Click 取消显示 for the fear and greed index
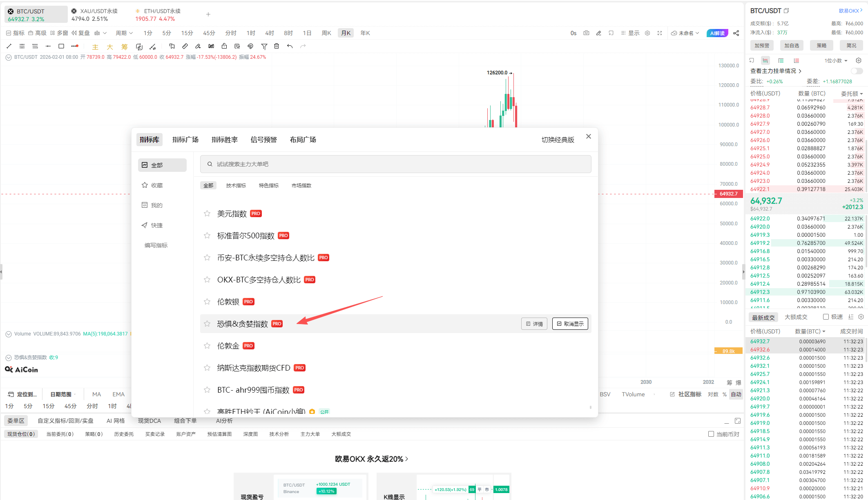The width and height of the screenshot is (868, 500). 570,323
